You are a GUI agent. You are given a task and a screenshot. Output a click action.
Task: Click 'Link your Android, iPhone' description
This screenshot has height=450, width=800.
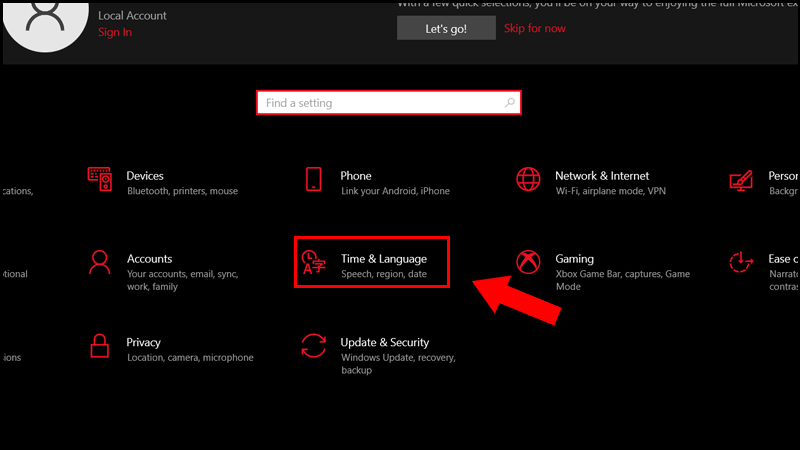pyautogui.click(x=395, y=191)
